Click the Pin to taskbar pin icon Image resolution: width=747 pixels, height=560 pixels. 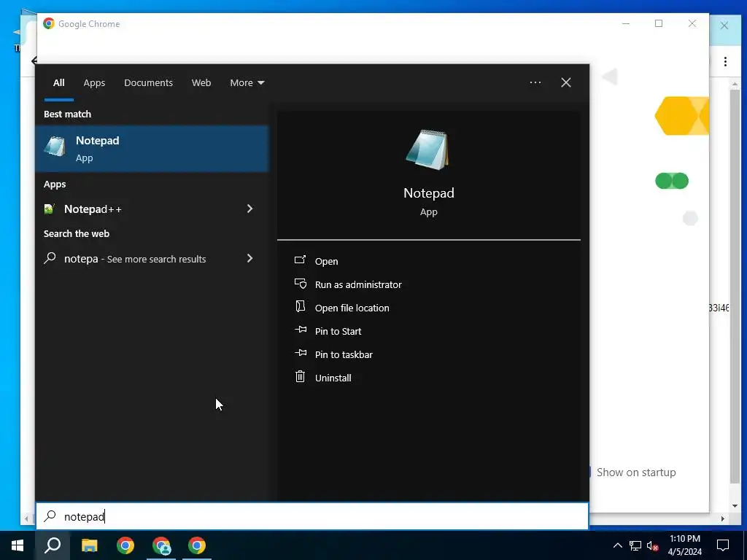coord(300,353)
